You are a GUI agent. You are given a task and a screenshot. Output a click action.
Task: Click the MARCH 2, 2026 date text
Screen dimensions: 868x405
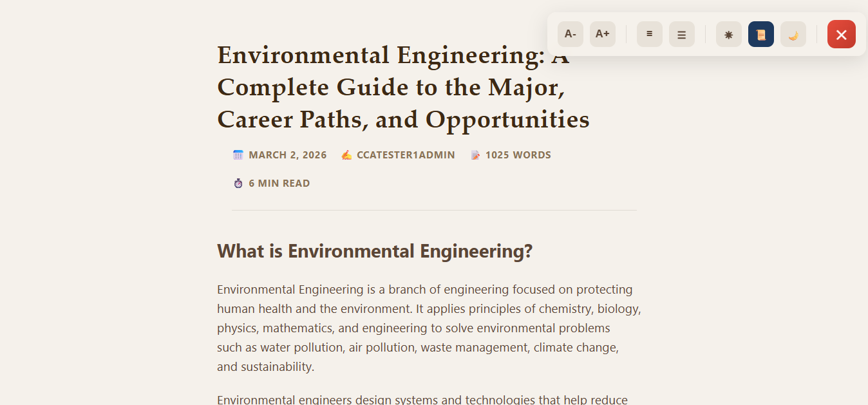(x=287, y=155)
